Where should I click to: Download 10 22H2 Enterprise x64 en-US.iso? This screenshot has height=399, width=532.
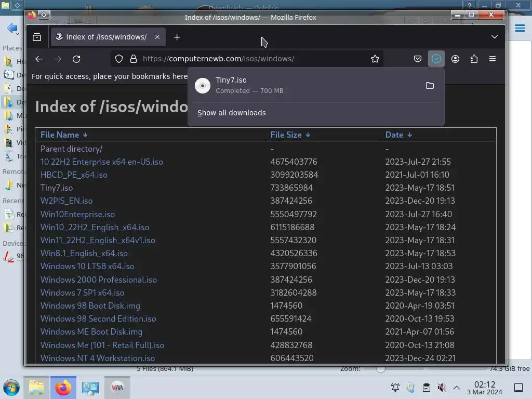click(101, 162)
